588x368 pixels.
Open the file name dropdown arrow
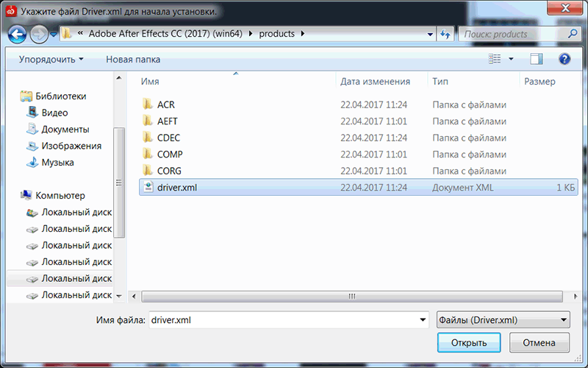(423, 320)
